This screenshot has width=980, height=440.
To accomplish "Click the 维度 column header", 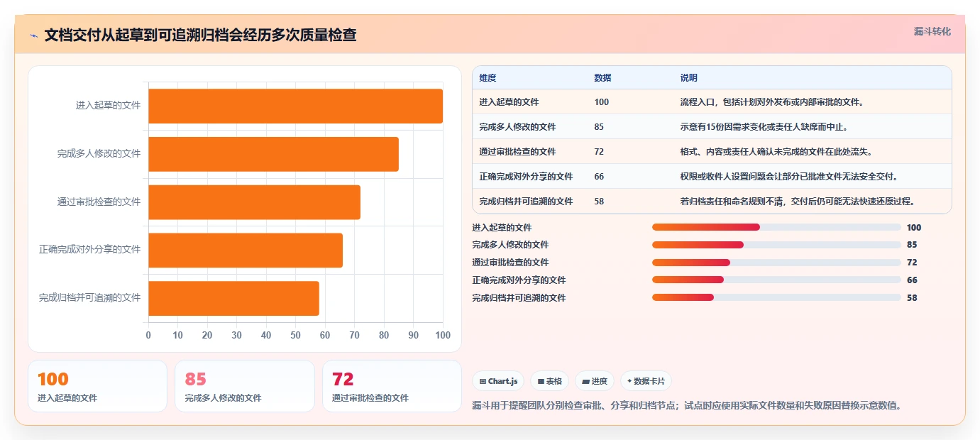I will tap(488, 78).
